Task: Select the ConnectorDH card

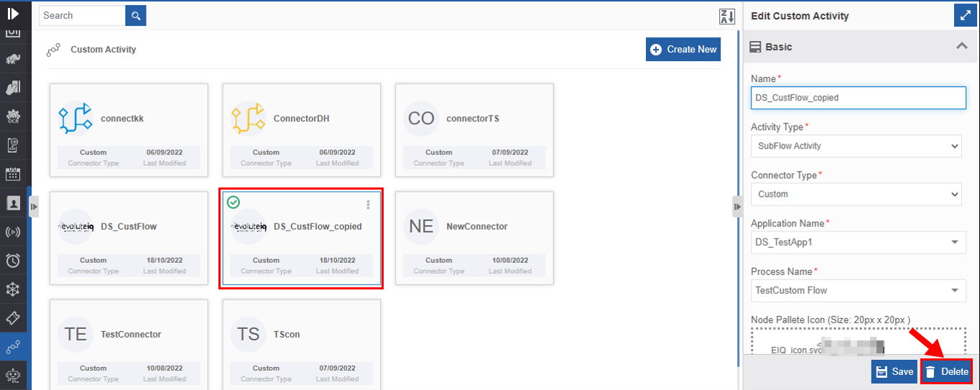Action: [302, 130]
